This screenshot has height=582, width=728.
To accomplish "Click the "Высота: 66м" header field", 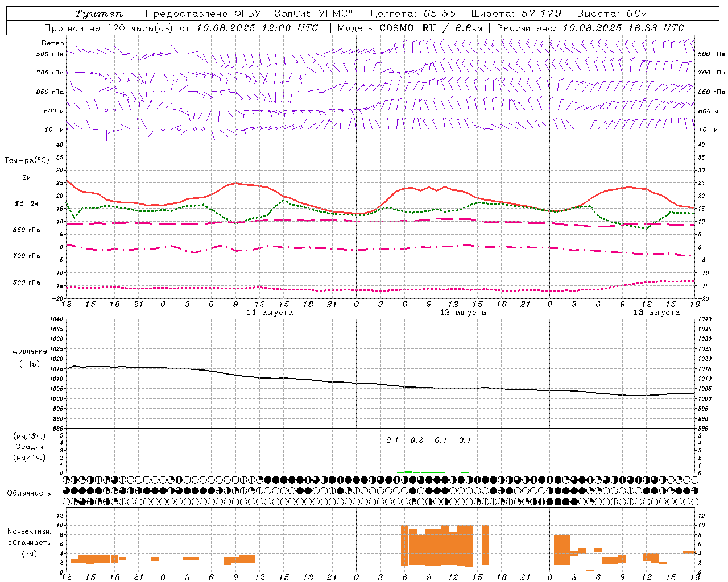I will click(x=612, y=14).
